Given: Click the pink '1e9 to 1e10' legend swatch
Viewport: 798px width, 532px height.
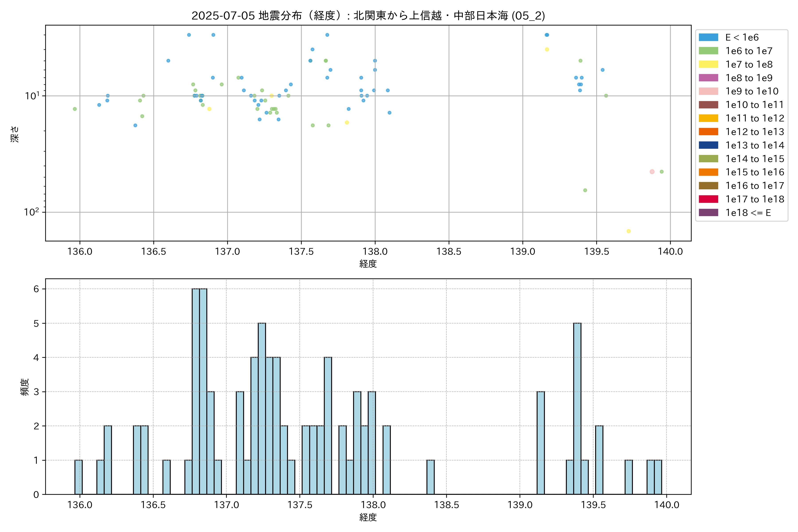Looking at the screenshot, I should (708, 91).
